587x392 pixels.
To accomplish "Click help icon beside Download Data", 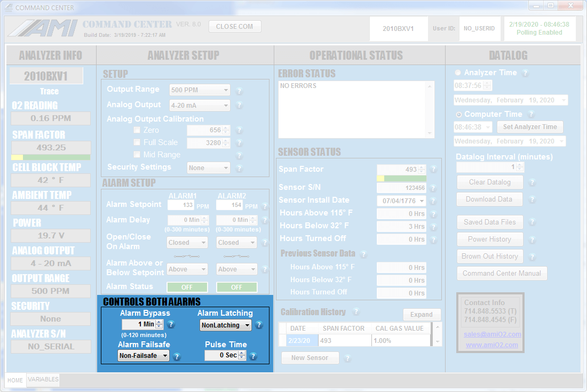I will [x=532, y=200].
